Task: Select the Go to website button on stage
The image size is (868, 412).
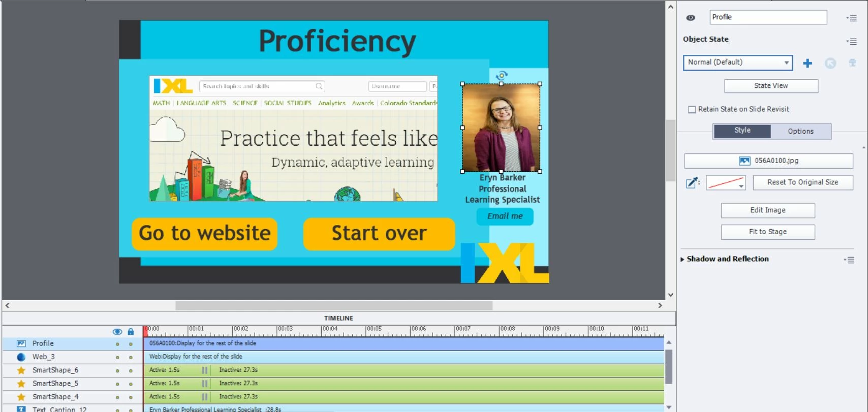Action: pyautogui.click(x=204, y=234)
